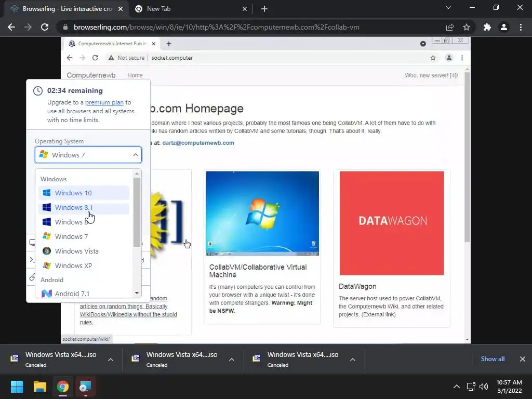Go back in the outer Chrome browser
Image resolution: width=532 pixels, height=399 pixels.
pos(11,27)
